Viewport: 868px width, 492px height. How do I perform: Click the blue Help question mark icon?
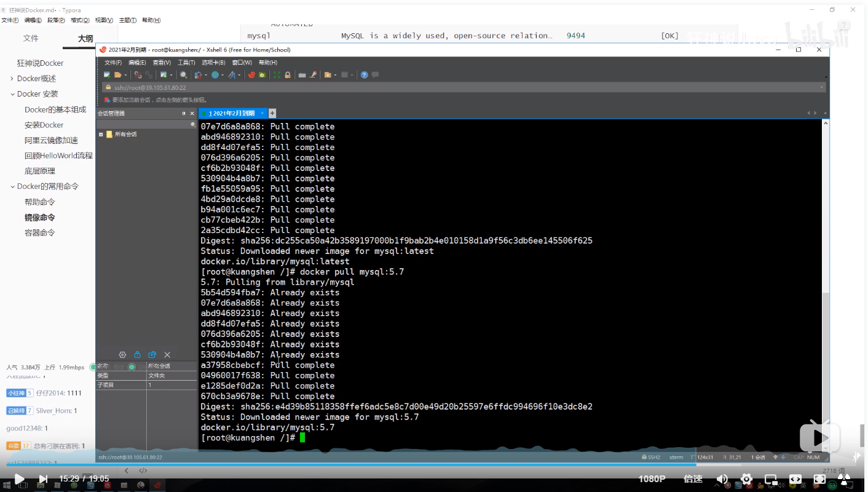pos(365,75)
